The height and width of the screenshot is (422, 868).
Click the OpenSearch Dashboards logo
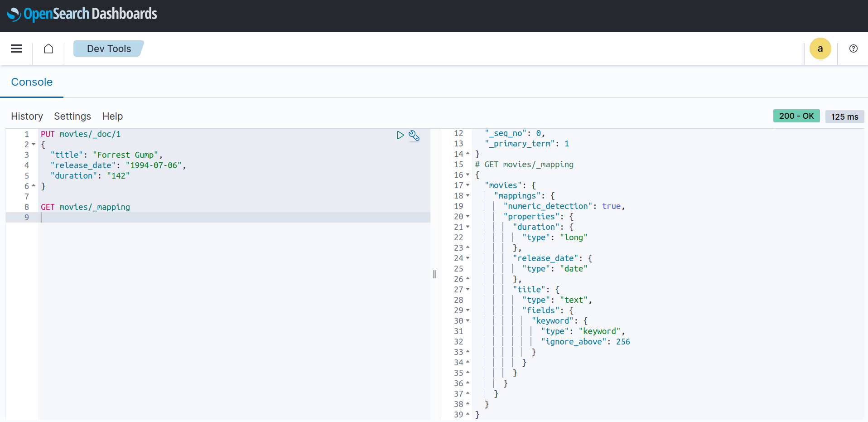point(82,14)
